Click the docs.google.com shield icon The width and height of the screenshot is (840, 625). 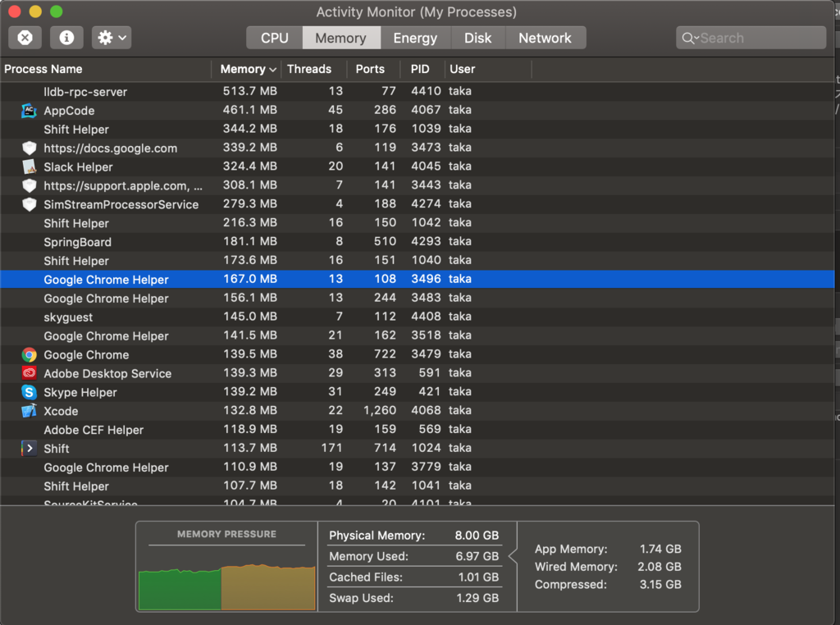click(x=29, y=148)
